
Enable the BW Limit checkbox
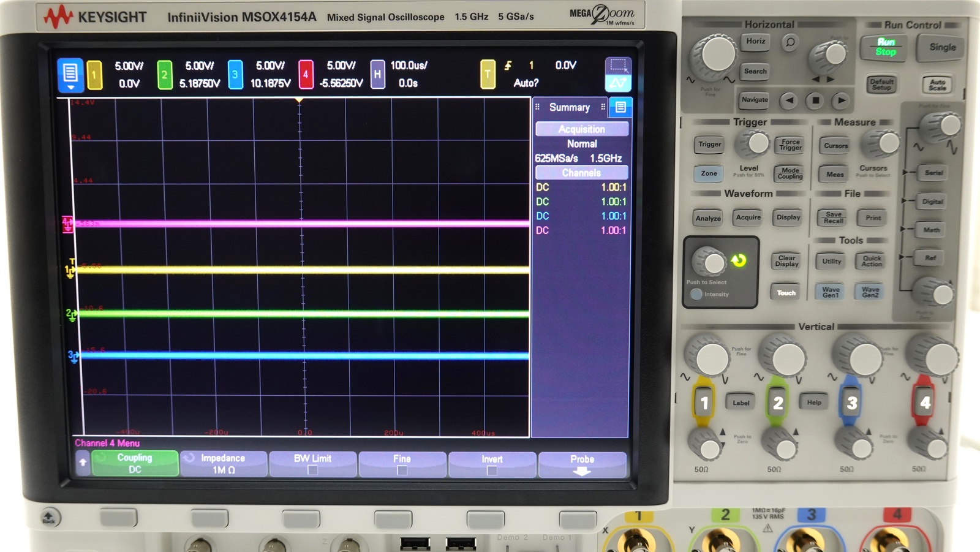click(x=312, y=470)
